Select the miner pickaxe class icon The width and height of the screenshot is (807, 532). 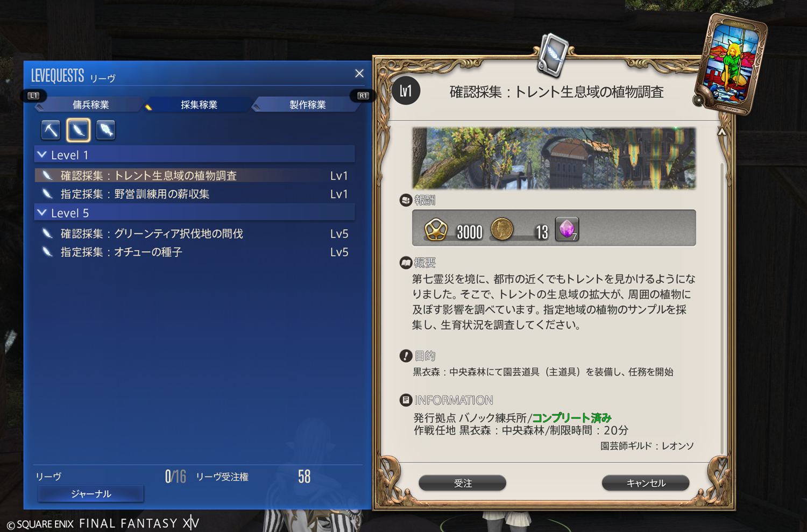(51, 130)
